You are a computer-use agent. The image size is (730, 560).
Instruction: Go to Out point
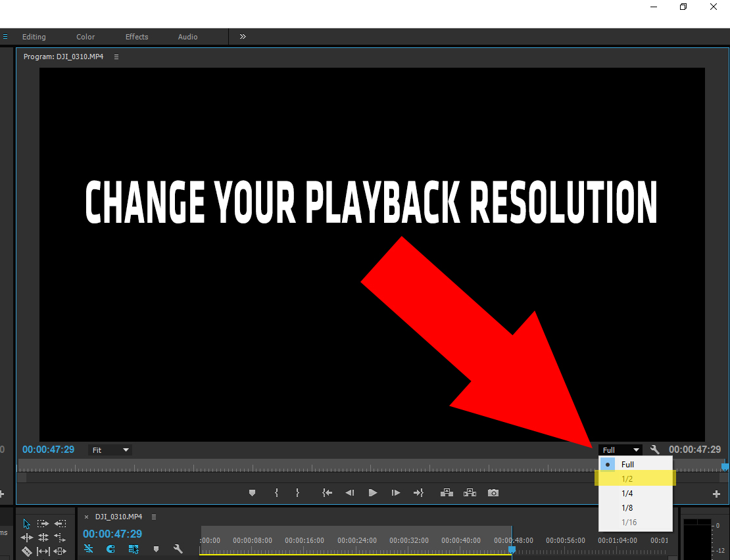tap(418, 492)
